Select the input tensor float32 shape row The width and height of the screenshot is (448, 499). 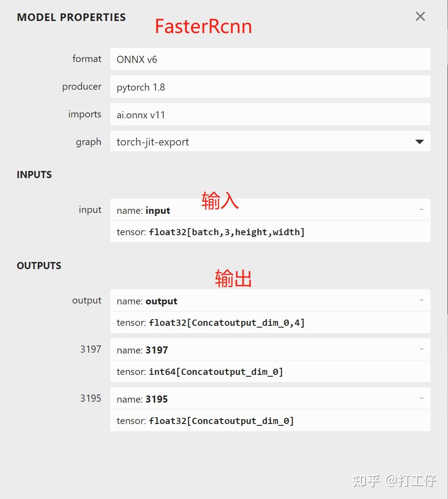coord(270,232)
